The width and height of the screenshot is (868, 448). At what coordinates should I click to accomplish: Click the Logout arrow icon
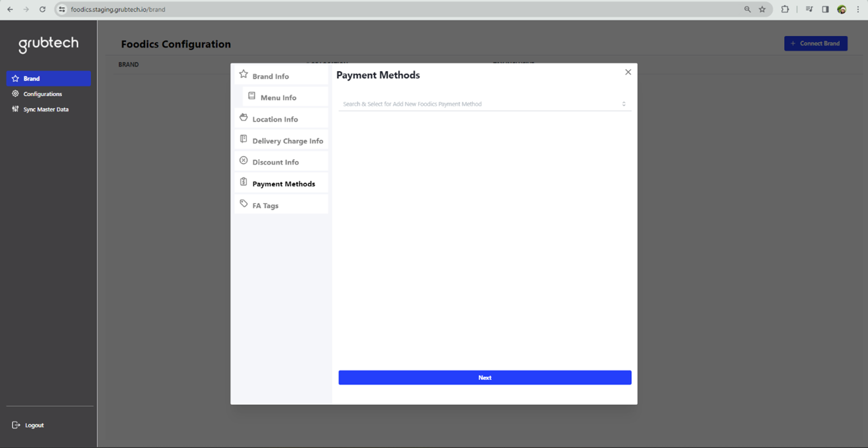click(16, 425)
